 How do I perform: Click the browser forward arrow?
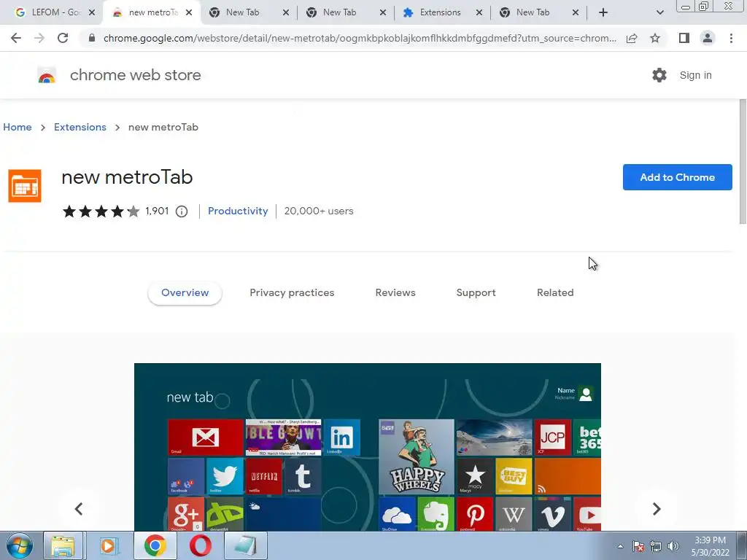pos(39,38)
